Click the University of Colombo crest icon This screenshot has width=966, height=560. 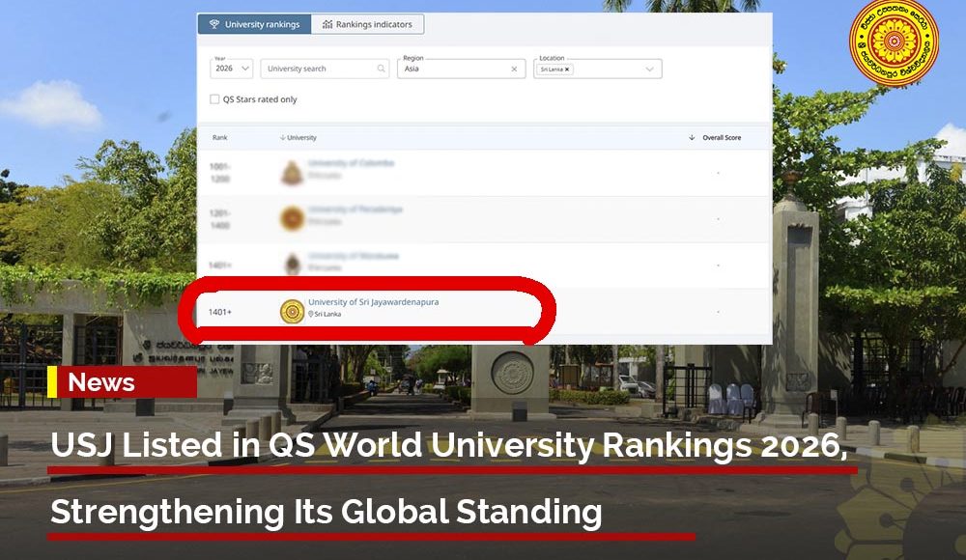point(291,173)
